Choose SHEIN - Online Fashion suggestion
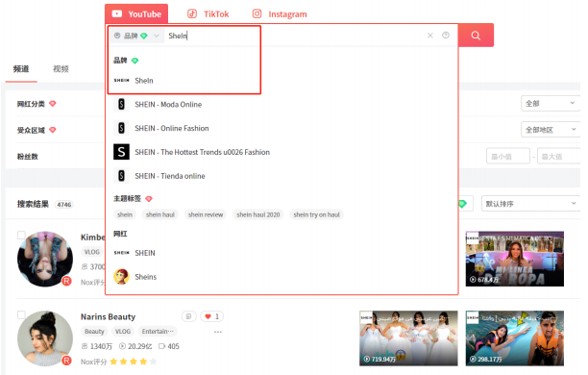This screenshot has width=588, height=375. (172, 129)
